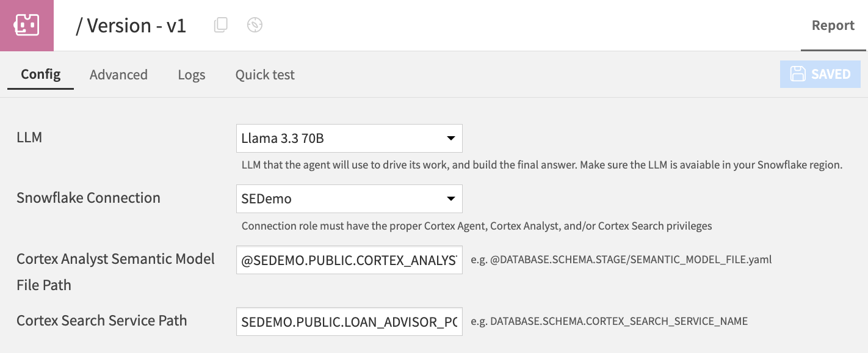Click the Cortex Analyst semantic model path field

pyautogui.click(x=349, y=260)
